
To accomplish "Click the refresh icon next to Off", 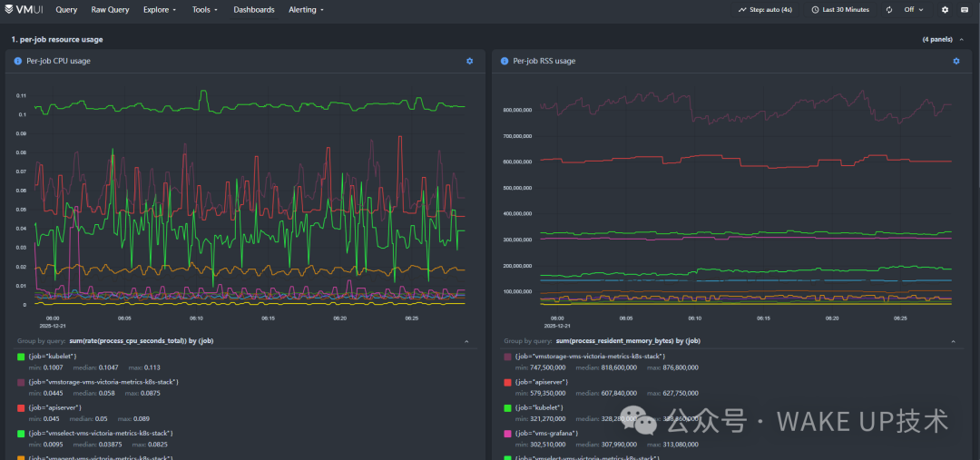I will point(890,10).
